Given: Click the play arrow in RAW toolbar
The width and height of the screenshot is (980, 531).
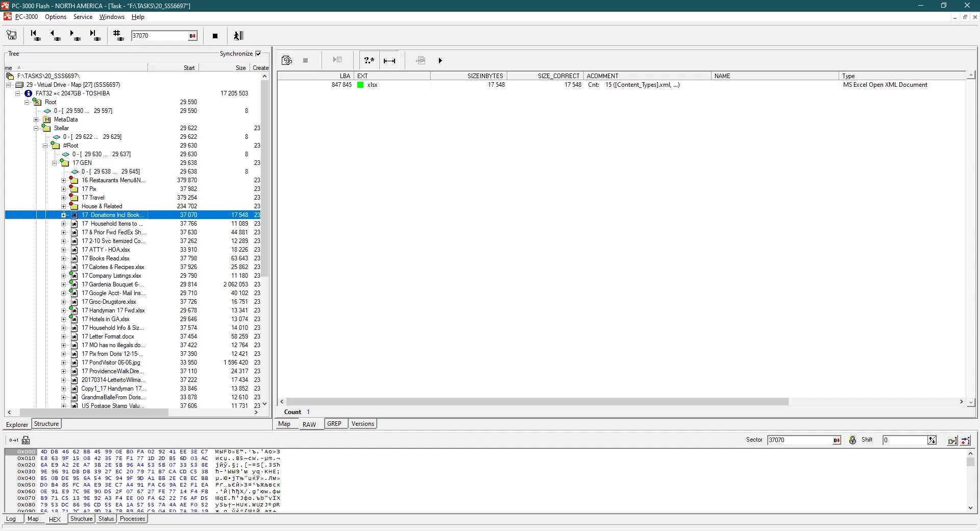Looking at the screenshot, I should coord(440,60).
